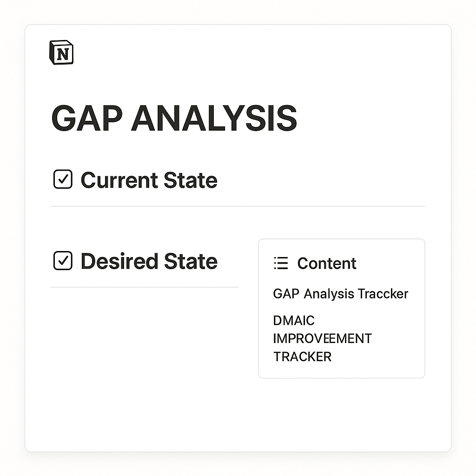Click the word Traccker in Content card
Screen dimensions: 476x476
coord(383,294)
